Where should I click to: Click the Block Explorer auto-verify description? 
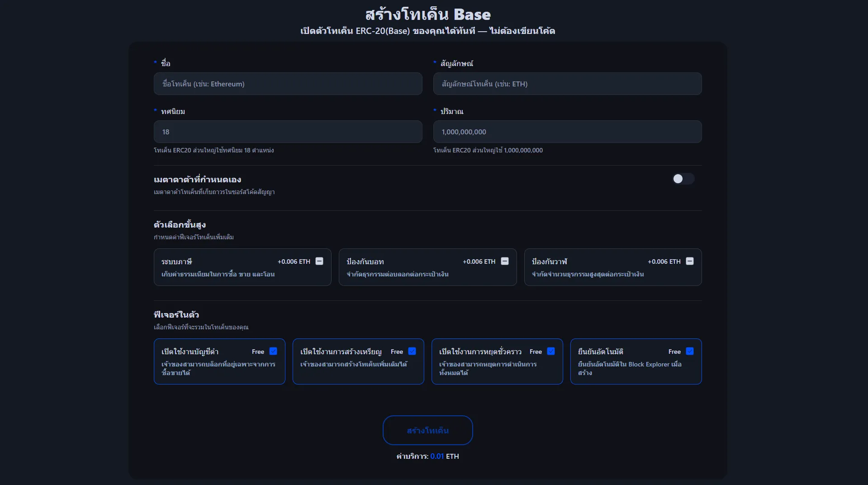[x=629, y=368]
